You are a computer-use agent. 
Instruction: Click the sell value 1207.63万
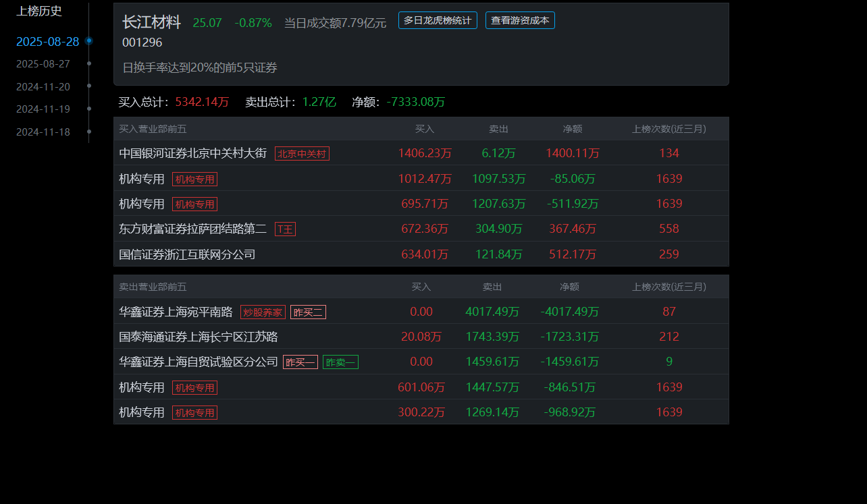(x=499, y=204)
